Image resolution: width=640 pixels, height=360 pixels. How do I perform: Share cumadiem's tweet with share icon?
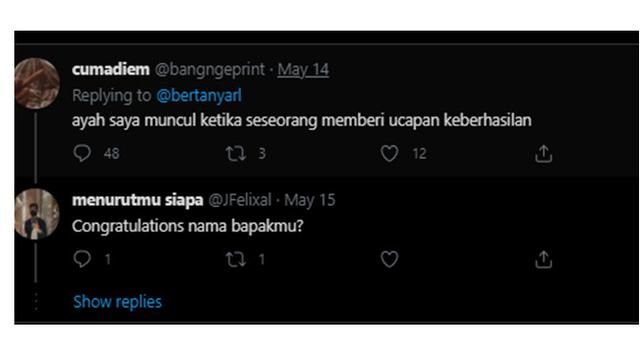point(543,154)
